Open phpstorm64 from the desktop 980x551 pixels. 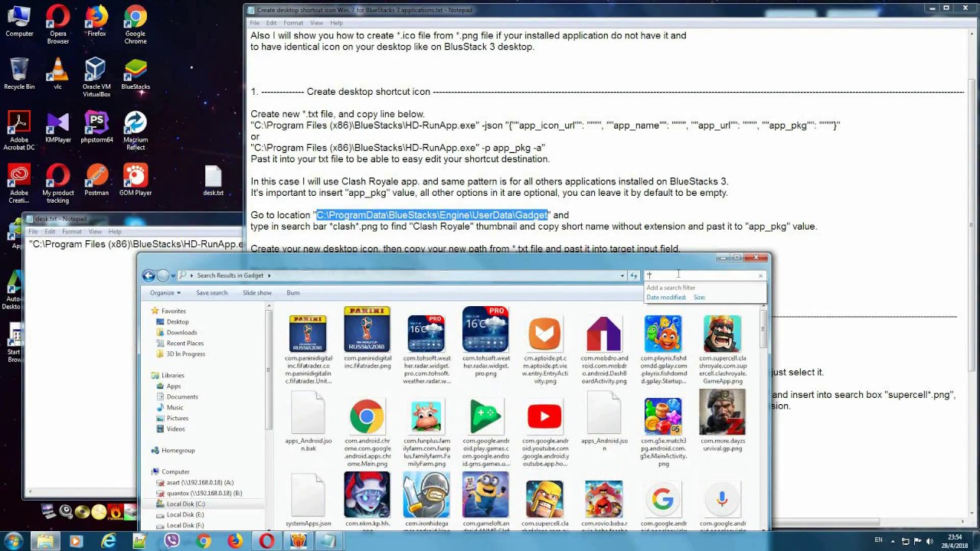click(96, 122)
